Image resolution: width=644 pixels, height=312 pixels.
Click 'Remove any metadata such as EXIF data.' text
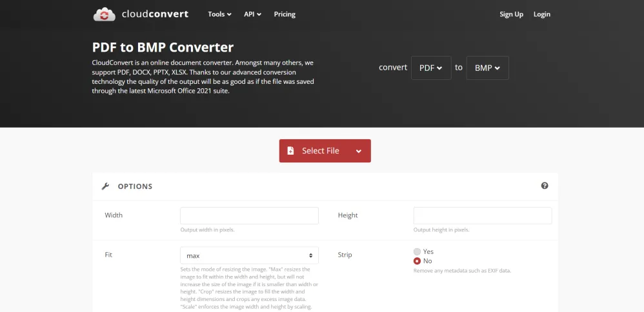[463, 271]
